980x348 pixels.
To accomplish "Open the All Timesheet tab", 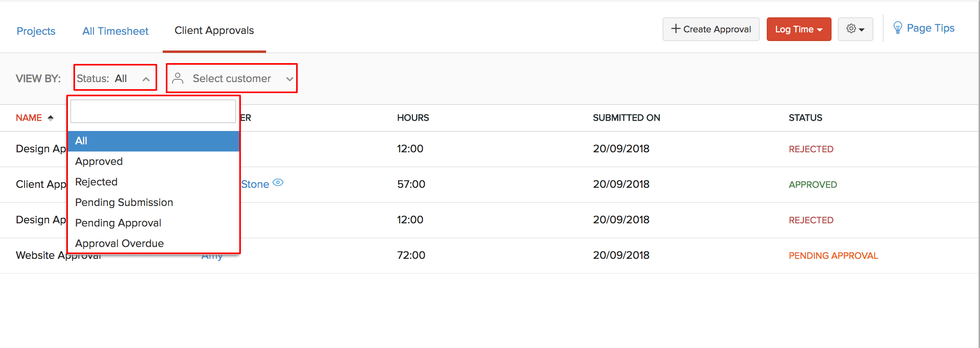I will coord(115,31).
